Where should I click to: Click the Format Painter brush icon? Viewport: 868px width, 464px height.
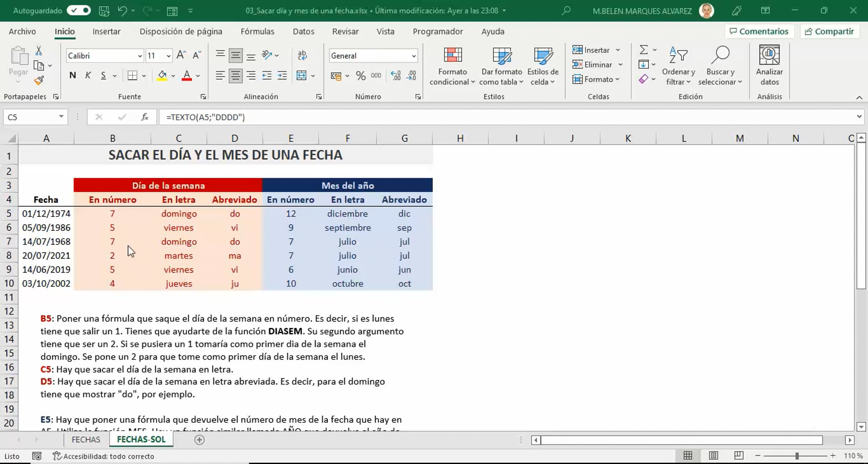(39, 80)
